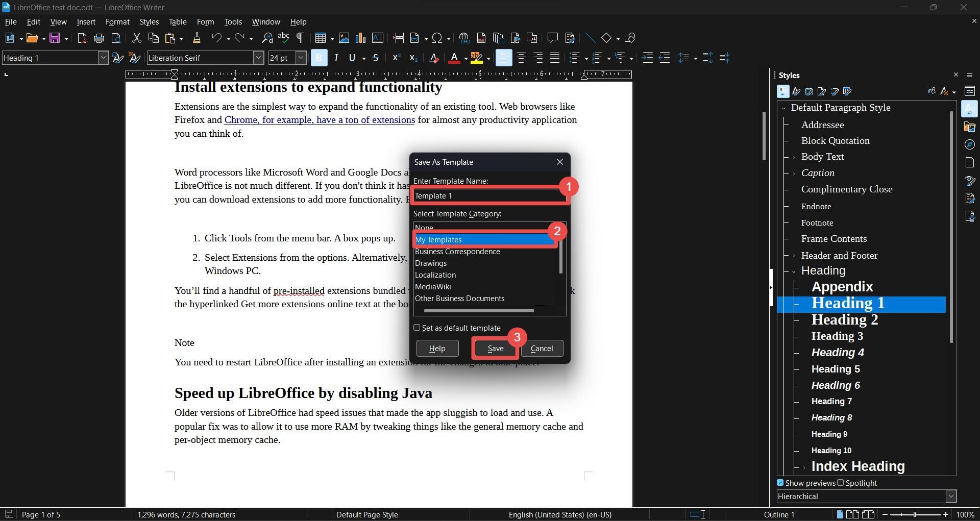The image size is (980, 521).
Task: Collapse the Heading styles group
Action: [x=794, y=271]
